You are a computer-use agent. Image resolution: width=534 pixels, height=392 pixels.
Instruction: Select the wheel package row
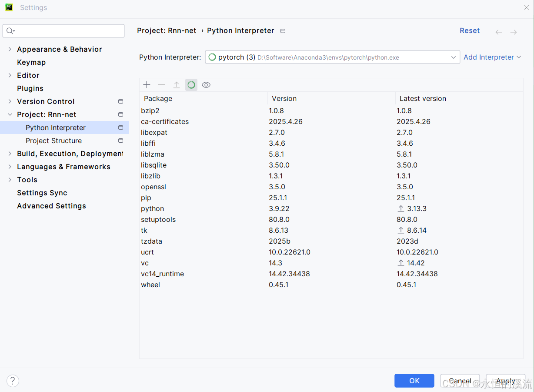pyautogui.click(x=331, y=285)
